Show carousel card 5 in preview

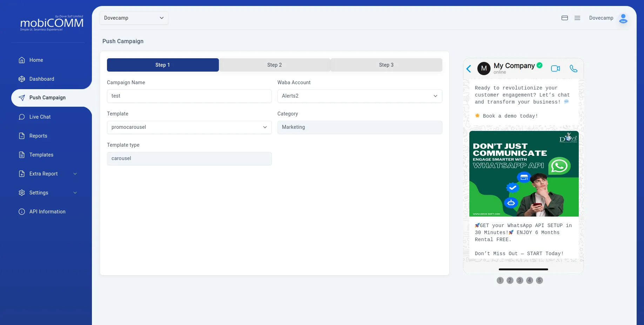click(x=539, y=280)
